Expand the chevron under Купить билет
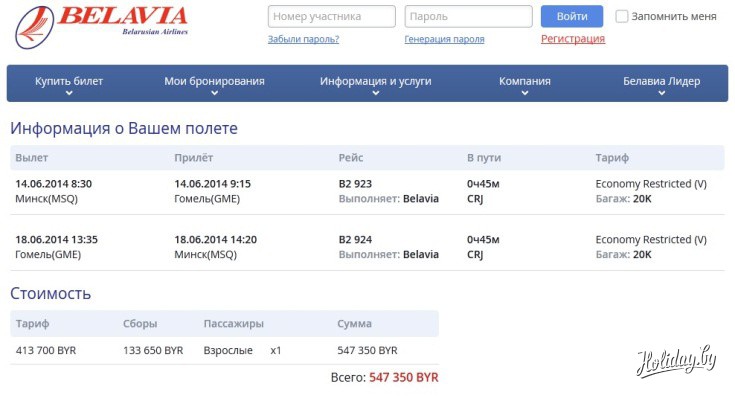 coord(69,93)
